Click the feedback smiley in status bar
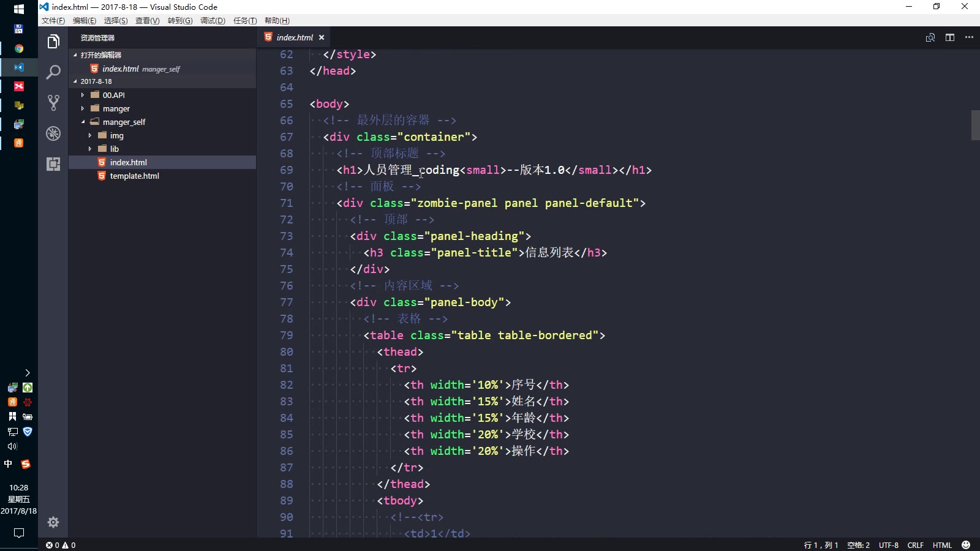Screen dimensions: 980x551 click(966, 545)
